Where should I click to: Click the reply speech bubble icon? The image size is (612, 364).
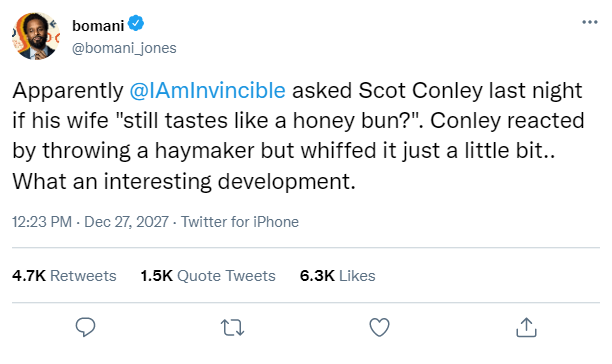pyautogui.click(x=85, y=327)
